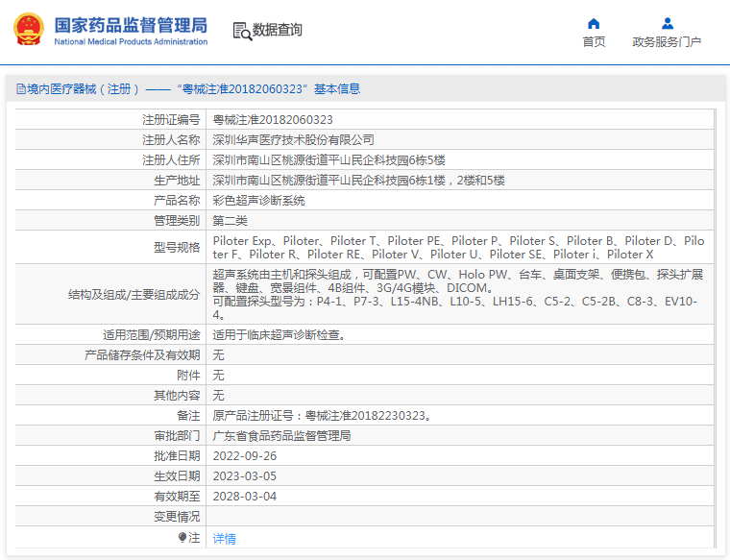Screen dimensions: 730x560
Task: Click the 第二类 management category value
Action: click(230, 221)
